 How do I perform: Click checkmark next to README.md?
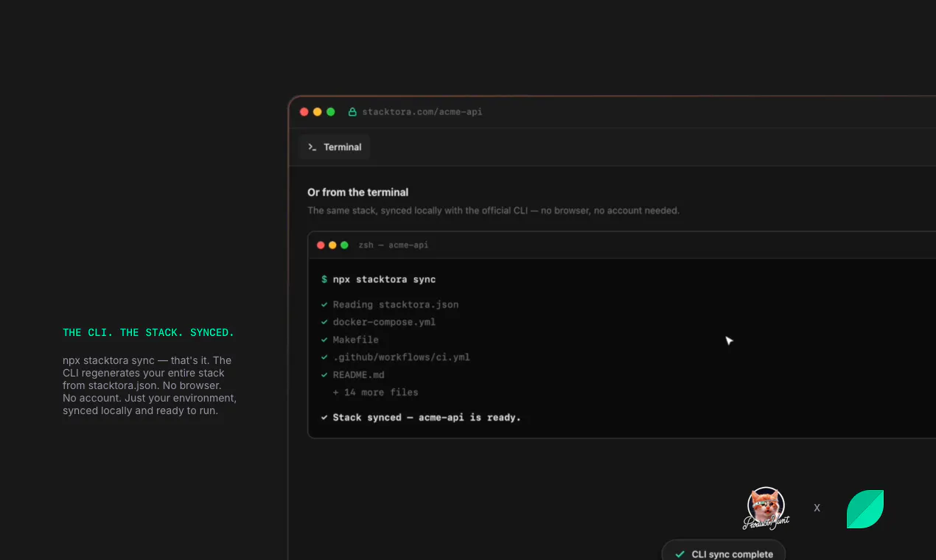pyautogui.click(x=324, y=375)
